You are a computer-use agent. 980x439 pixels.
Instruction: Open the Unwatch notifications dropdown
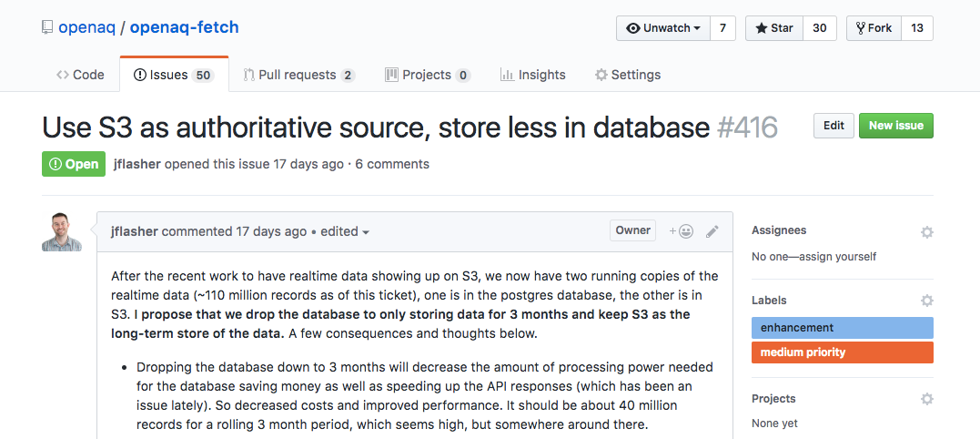pos(662,28)
